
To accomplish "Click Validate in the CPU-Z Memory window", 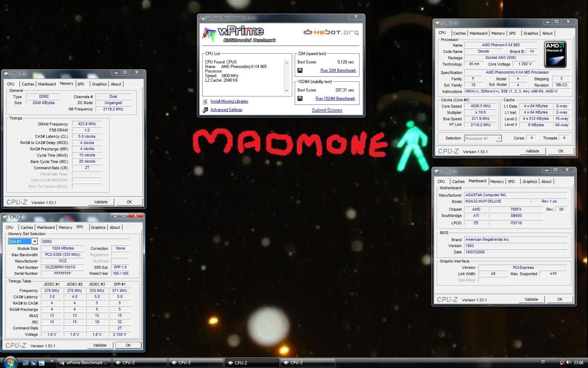I will [101, 202].
